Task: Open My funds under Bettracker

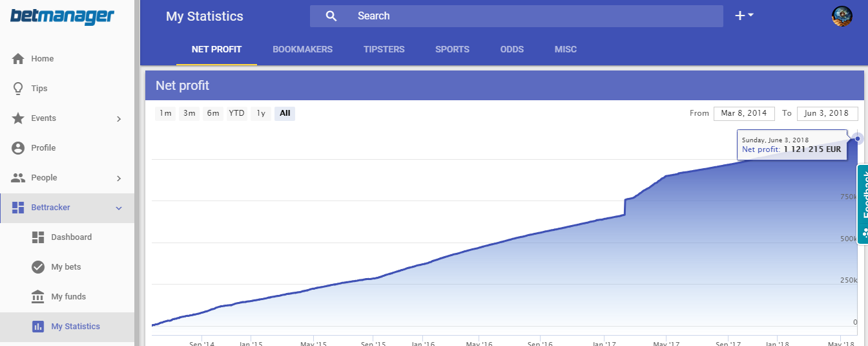Action: [67, 297]
